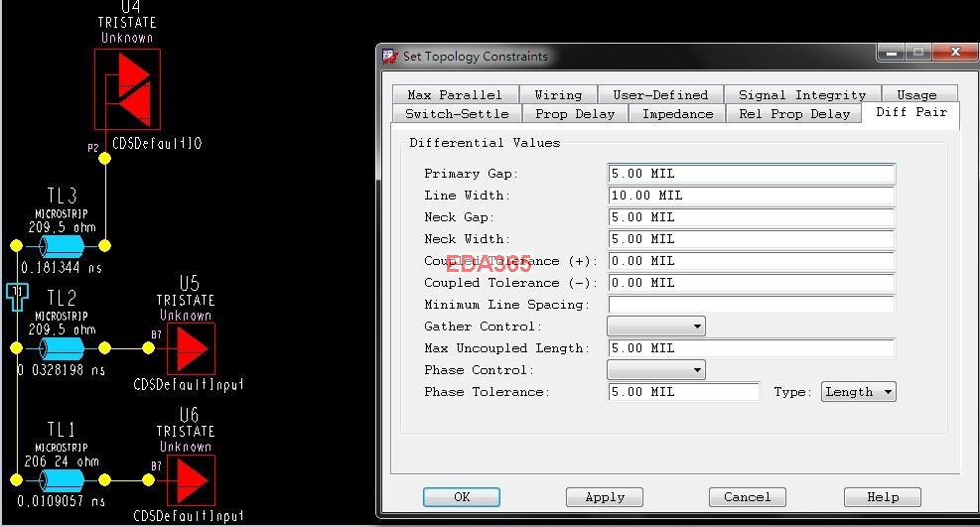Minimize the Set Topology Constraints dialog
The height and width of the screenshot is (527, 980).
pos(892,53)
